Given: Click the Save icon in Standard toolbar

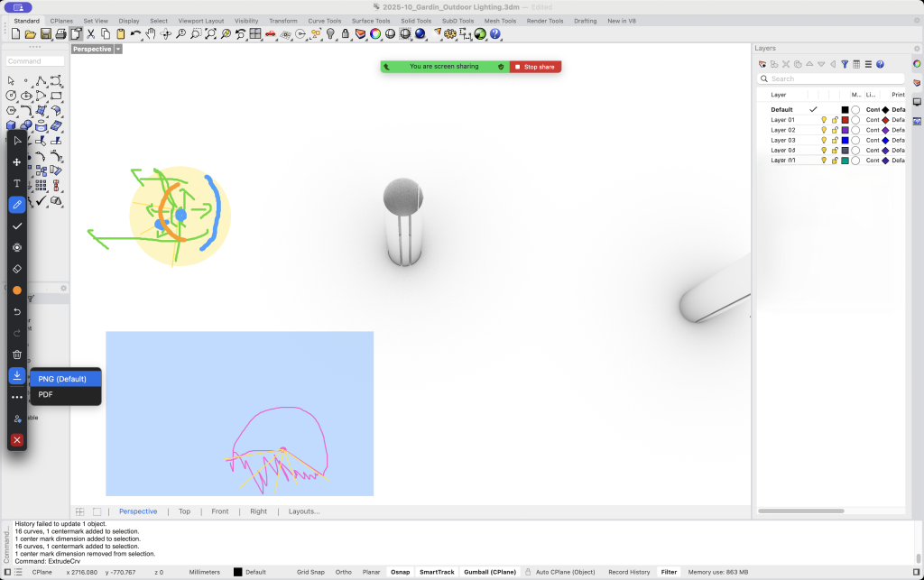Looking at the screenshot, I should pos(45,34).
